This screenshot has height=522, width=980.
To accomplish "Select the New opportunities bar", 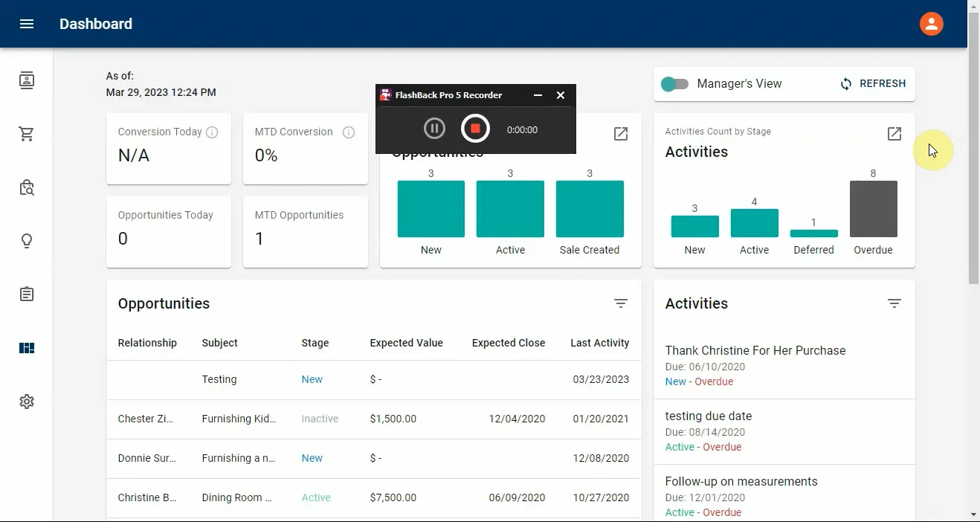I will 431,209.
